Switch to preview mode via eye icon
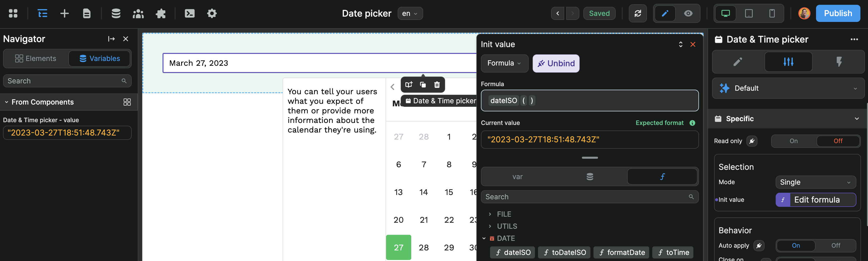The width and height of the screenshot is (868, 261). click(x=688, y=13)
